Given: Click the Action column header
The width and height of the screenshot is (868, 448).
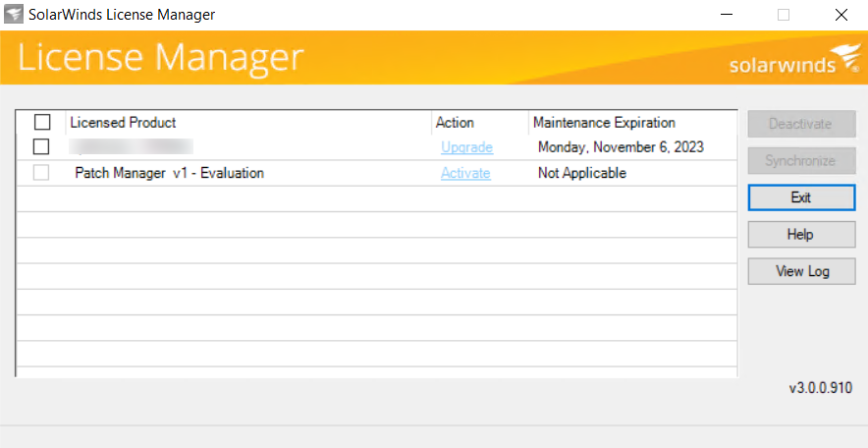Looking at the screenshot, I should click(455, 123).
